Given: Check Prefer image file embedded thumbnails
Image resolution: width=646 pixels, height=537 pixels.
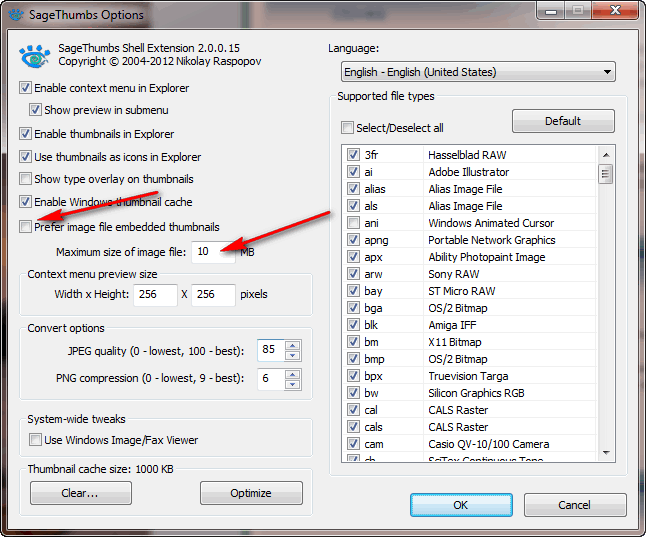Looking at the screenshot, I should pyautogui.click(x=25, y=227).
